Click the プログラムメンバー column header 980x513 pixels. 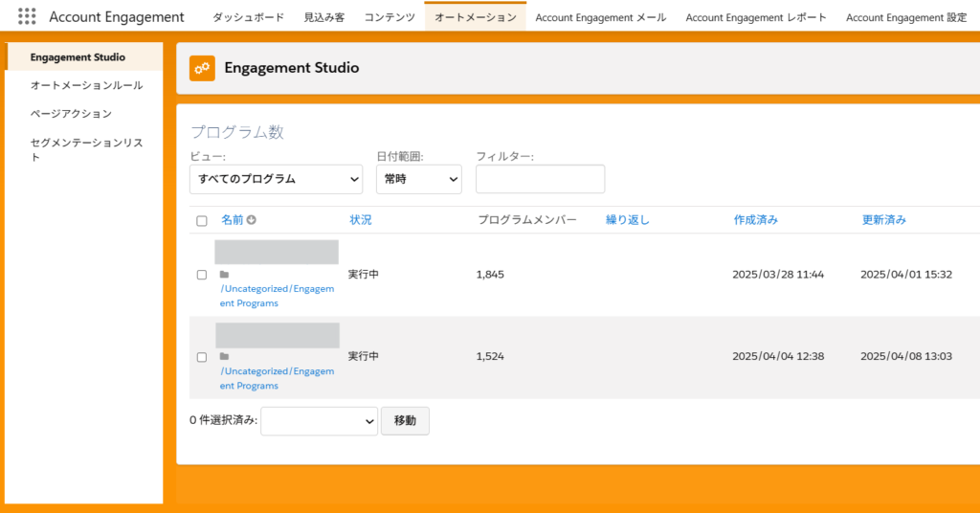[527, 220]
